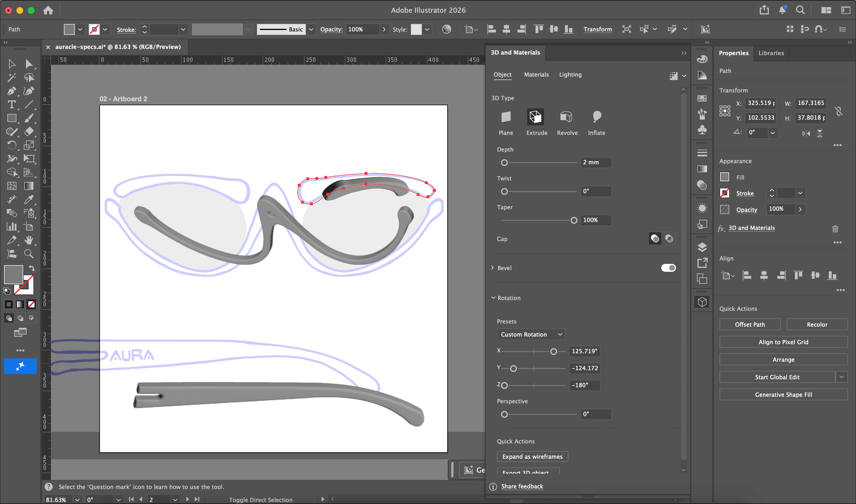Click Expand as wireframes button
The height and width of the screenshot is (504, 856).
tap(532, 456)
